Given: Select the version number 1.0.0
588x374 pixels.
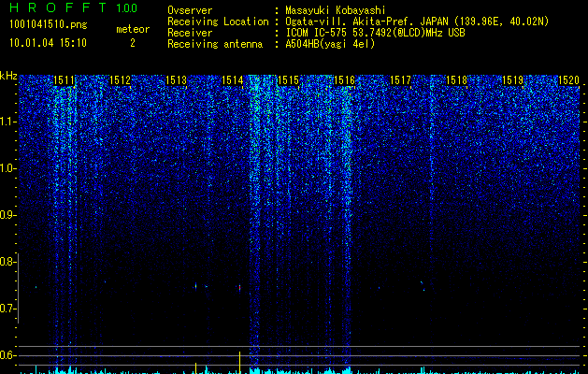Looking at the screenshot, I should [126, 7].
